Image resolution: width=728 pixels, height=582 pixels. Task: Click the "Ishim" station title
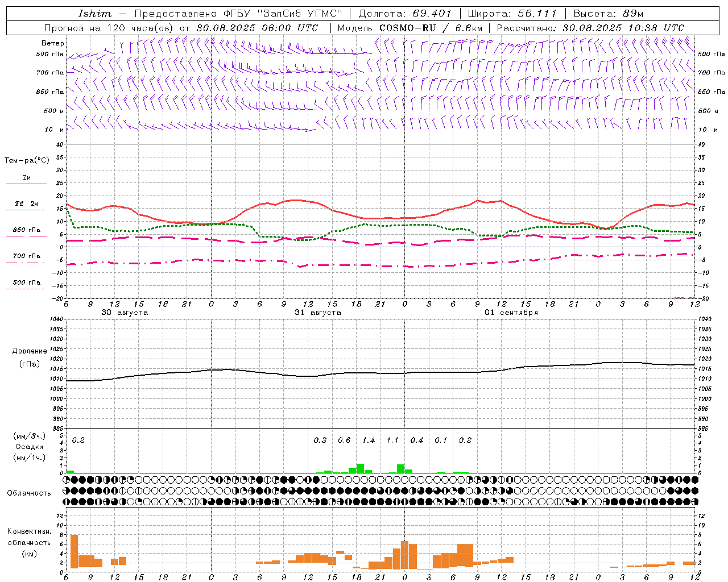pyautogui.click(x=95, y=14)
